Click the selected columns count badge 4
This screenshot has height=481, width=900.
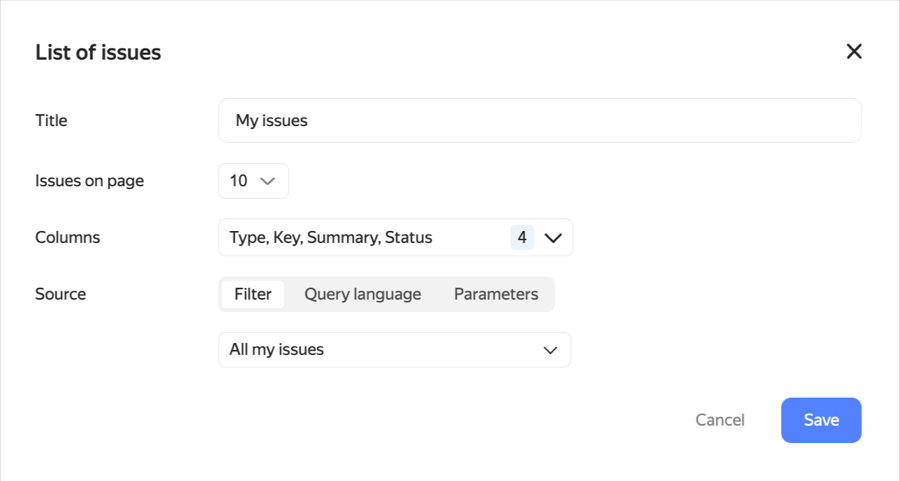(522, 238)
